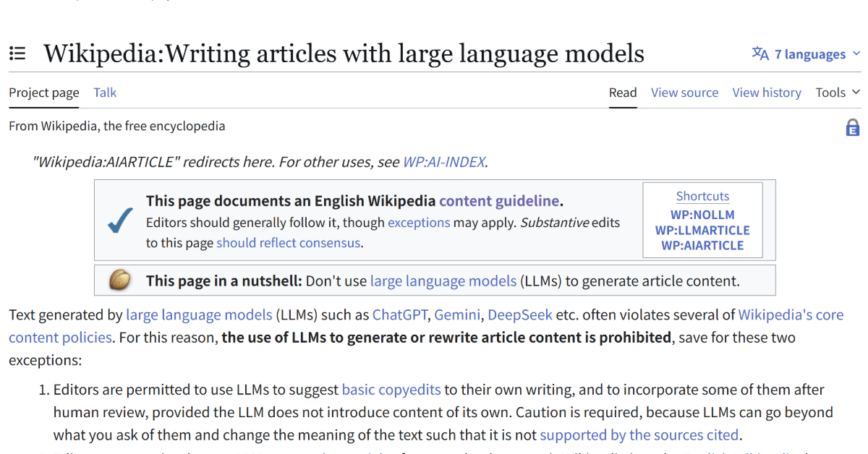Open the View source tab
Viewport: 868px width, 454px height.
[x=684, y=93]
